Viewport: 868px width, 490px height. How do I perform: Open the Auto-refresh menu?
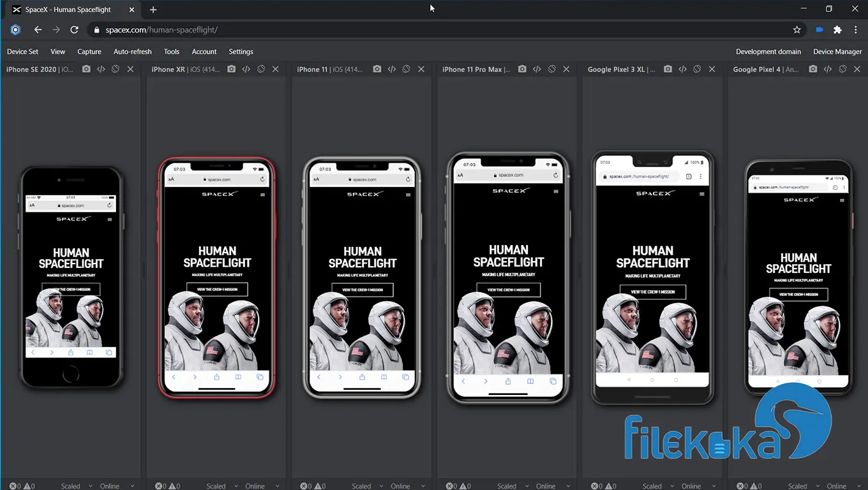click(x=133, y=52)
